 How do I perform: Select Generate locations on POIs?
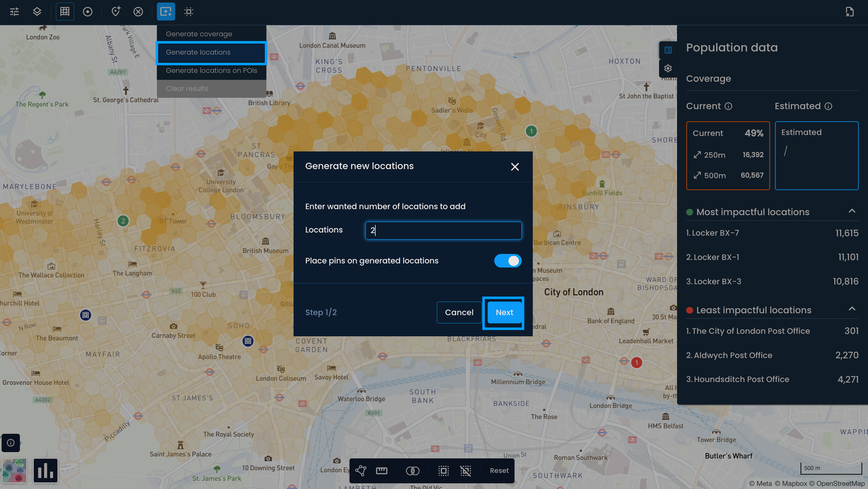[x=211, y=70]
